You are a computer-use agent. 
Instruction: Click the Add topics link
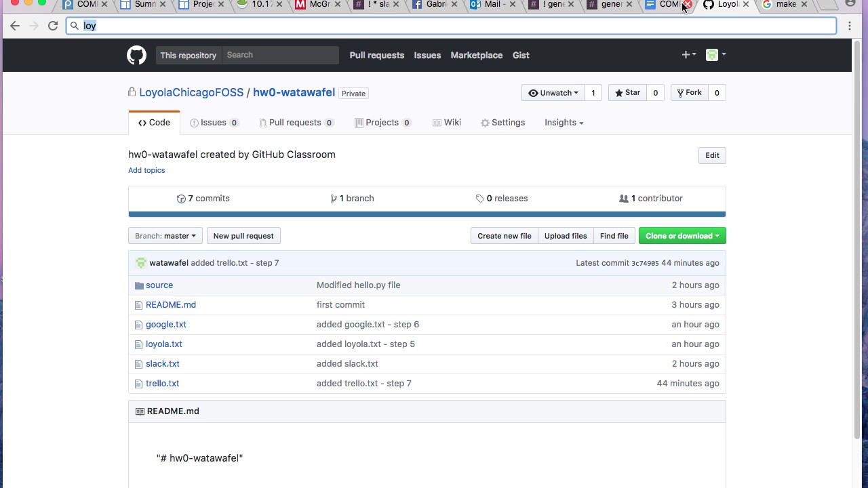(146, 170)
